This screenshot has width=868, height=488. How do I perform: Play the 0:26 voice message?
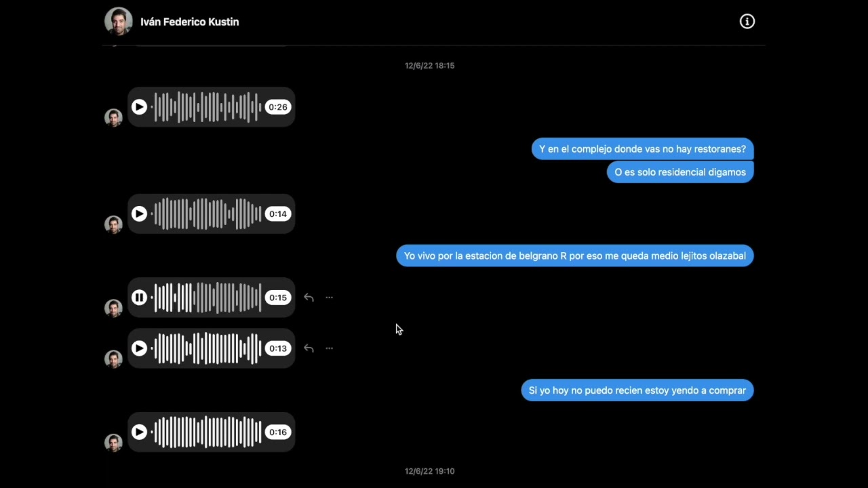point(139,107)
